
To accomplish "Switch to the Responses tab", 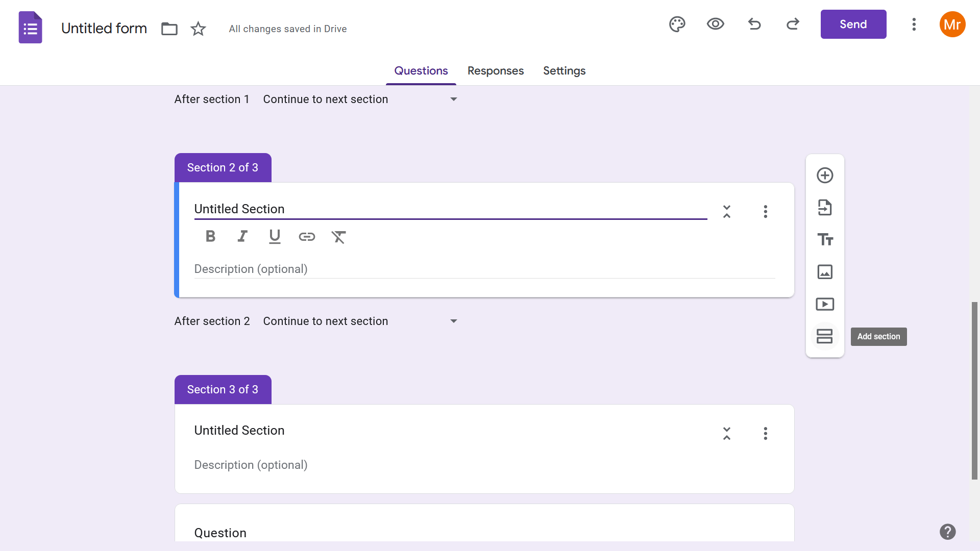I will 495,71.
